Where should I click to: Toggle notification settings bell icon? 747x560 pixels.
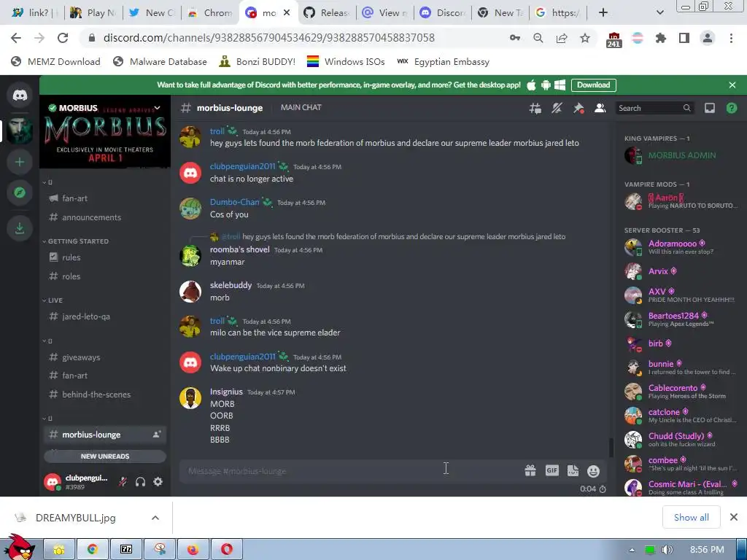pos(557,108)
